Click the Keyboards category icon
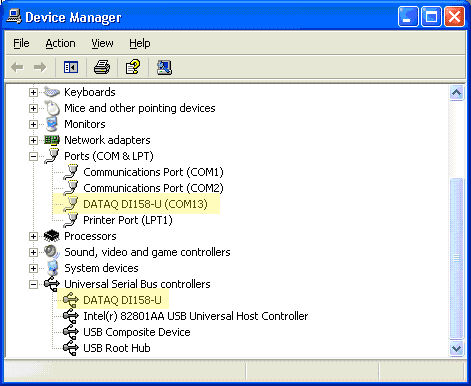471x386 pixels. click(x=52, y=92)
